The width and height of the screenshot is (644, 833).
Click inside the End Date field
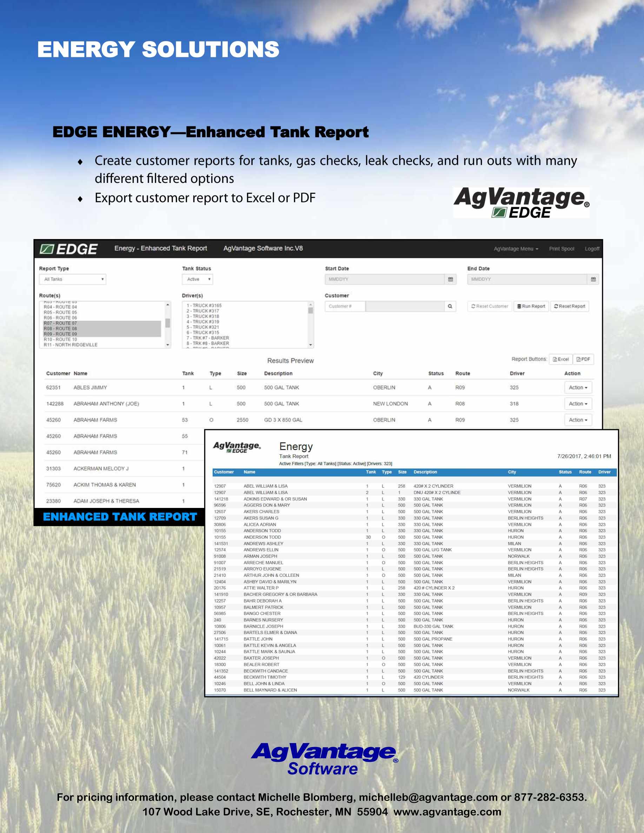[x=527, y=279]
